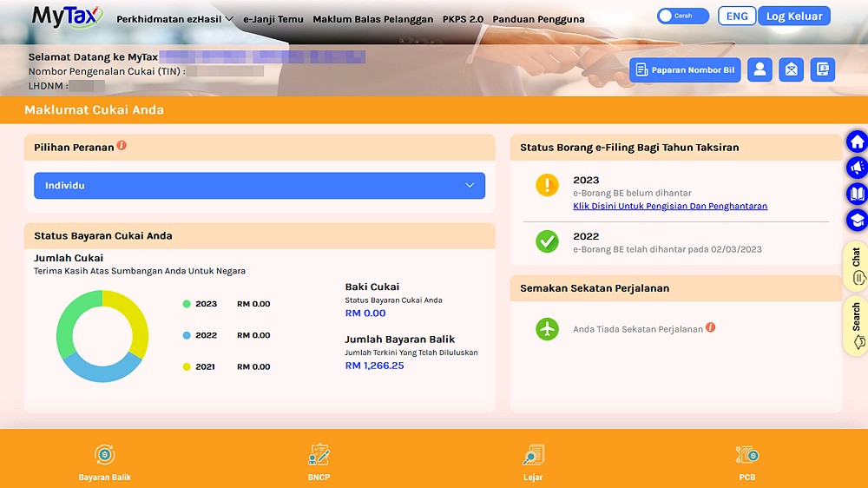Click the RM 0.00 Baki Cukai amount

pos(365,313)
